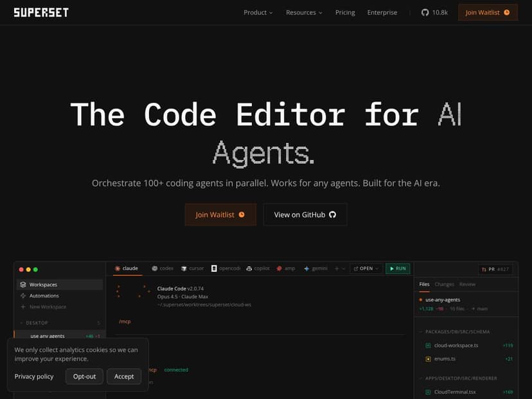Click the green macOS maximize dot
Image resolution: width=532 pixels, height=399 pixels.
pos(35,269)
